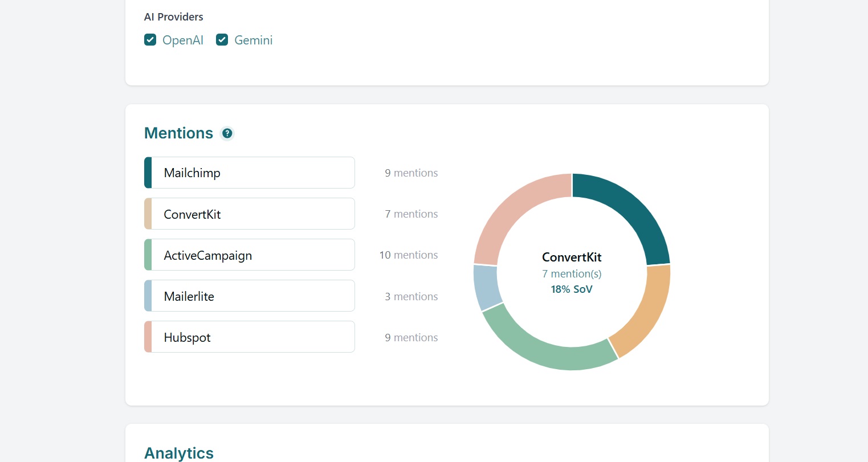Select the Hubspot brand row
The height and width of the screenshot is (462, 868).
click(x=250, y=337)
